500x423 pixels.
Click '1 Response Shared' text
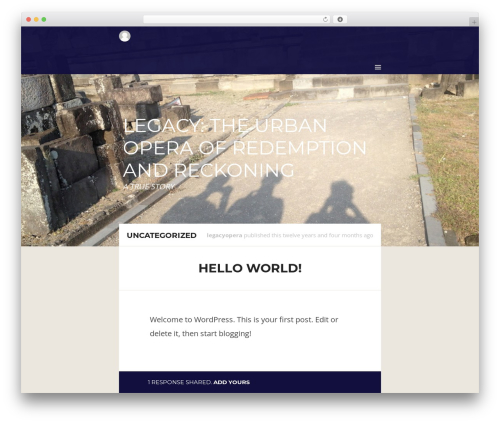(x=180, y=382)
